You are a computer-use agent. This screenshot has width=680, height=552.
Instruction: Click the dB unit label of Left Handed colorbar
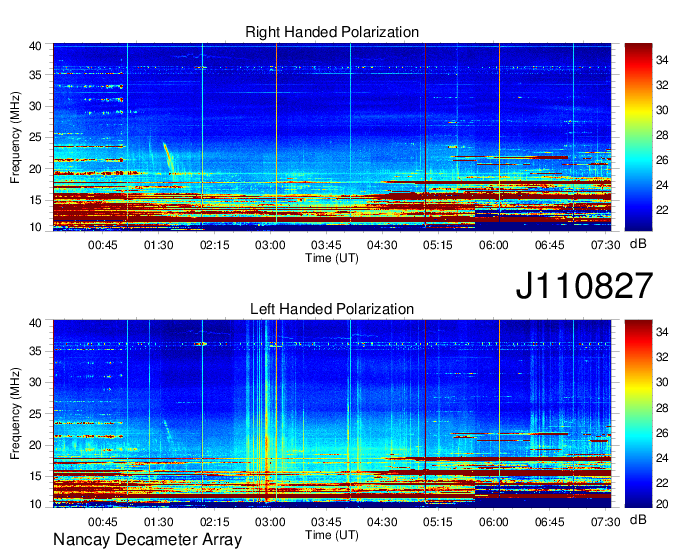[638, 520]
